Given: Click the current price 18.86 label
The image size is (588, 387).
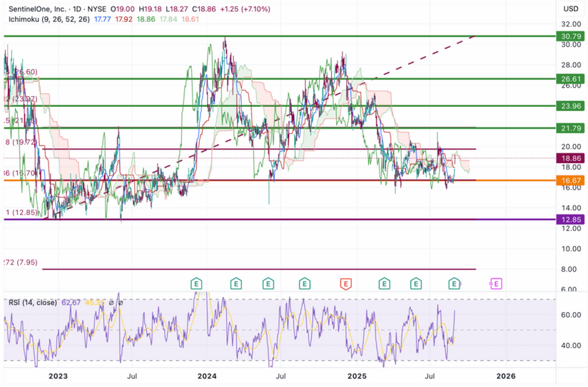Looking at the screenshot, I should (x=570, y=158).
